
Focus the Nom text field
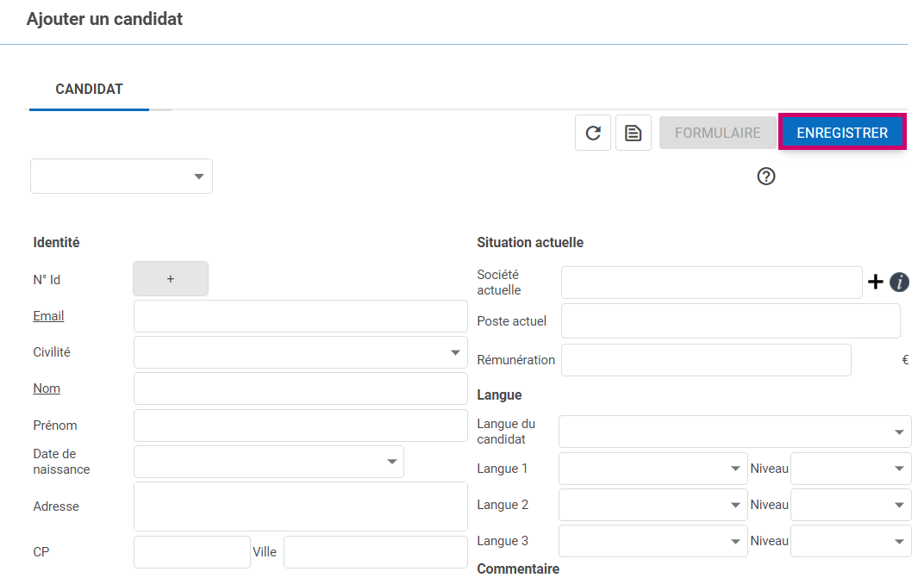(x=300, y=388)
